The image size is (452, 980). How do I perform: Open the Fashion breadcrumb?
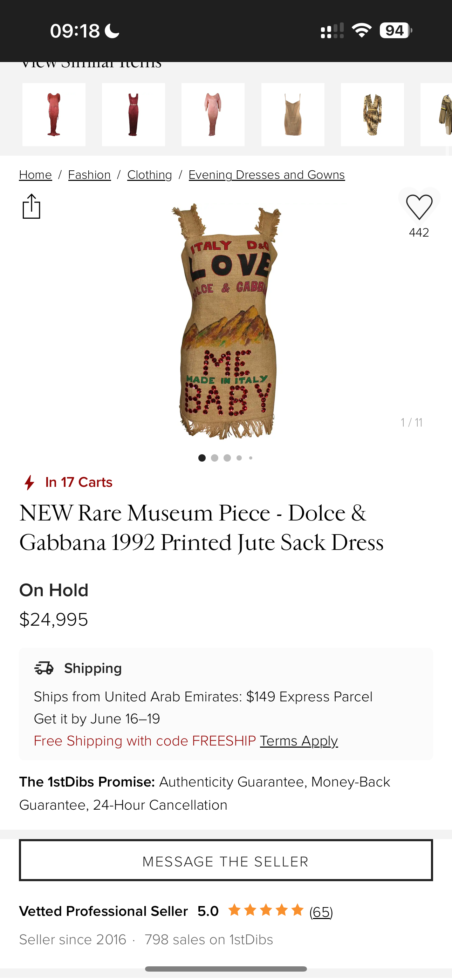tap(89, 175)
